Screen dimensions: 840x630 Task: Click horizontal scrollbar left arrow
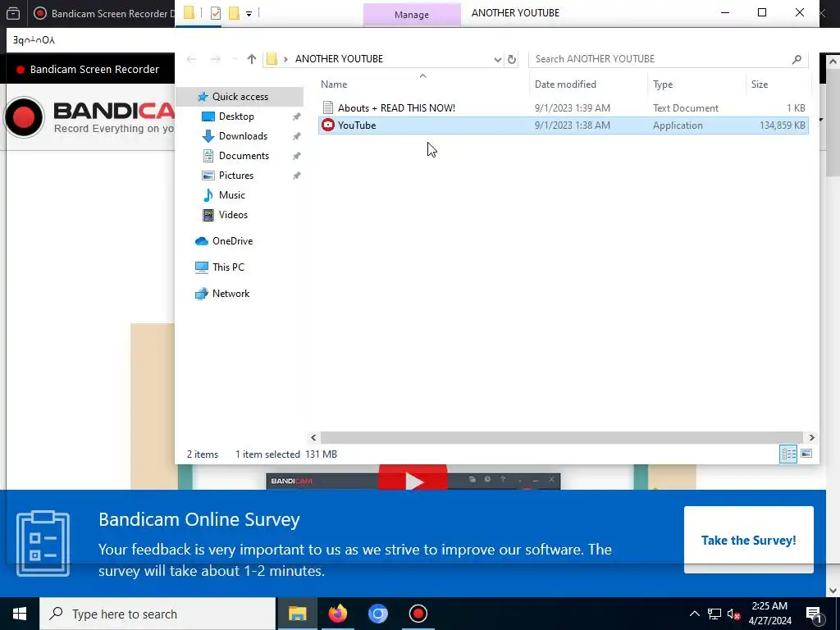click(314, 438)
